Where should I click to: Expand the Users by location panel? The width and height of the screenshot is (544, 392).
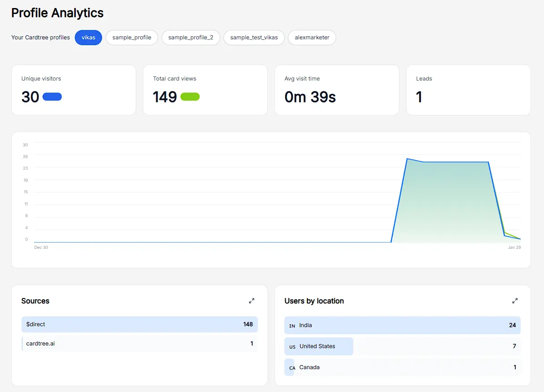pyautogui.click(x=515, y=301)
